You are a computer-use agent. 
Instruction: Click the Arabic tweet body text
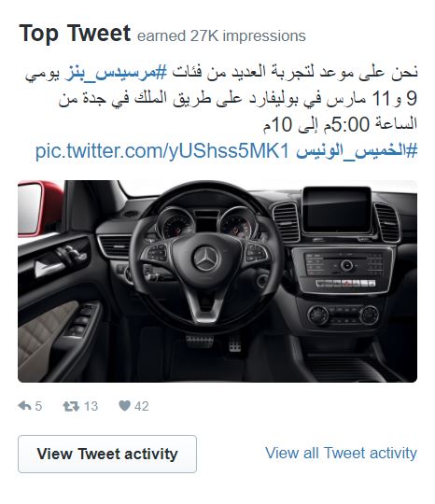(x=221, y=98)
